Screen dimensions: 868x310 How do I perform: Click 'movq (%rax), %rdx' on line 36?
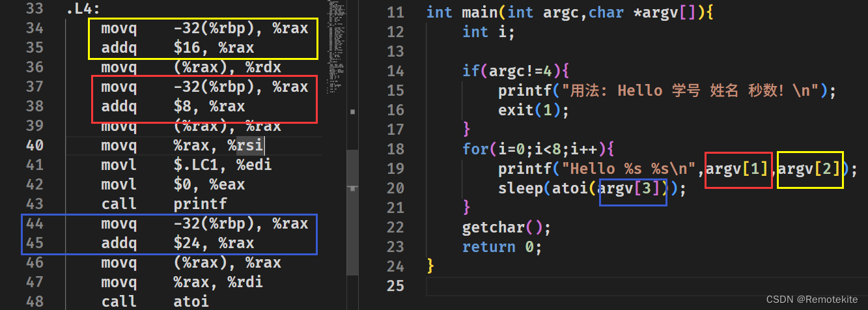[x=191, y=68]
